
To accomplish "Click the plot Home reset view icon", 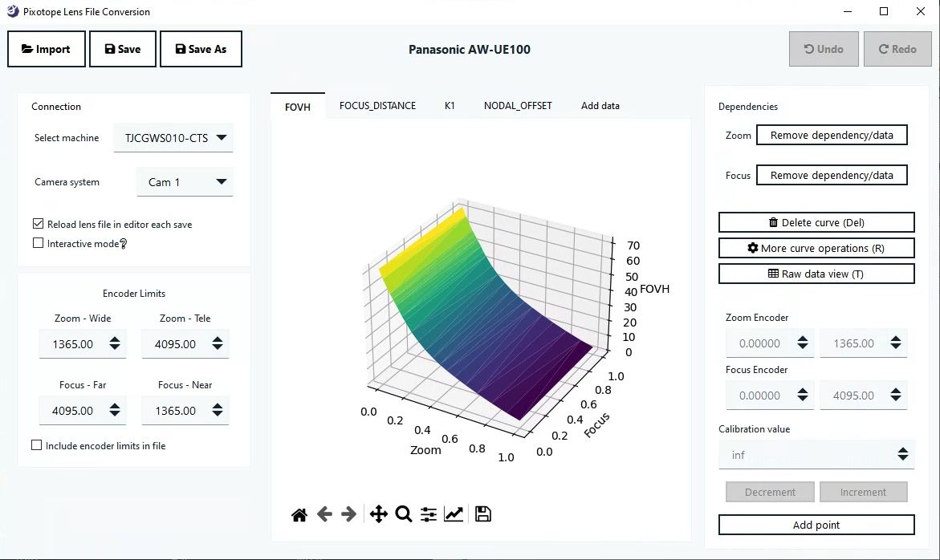I will coord(299,515).
